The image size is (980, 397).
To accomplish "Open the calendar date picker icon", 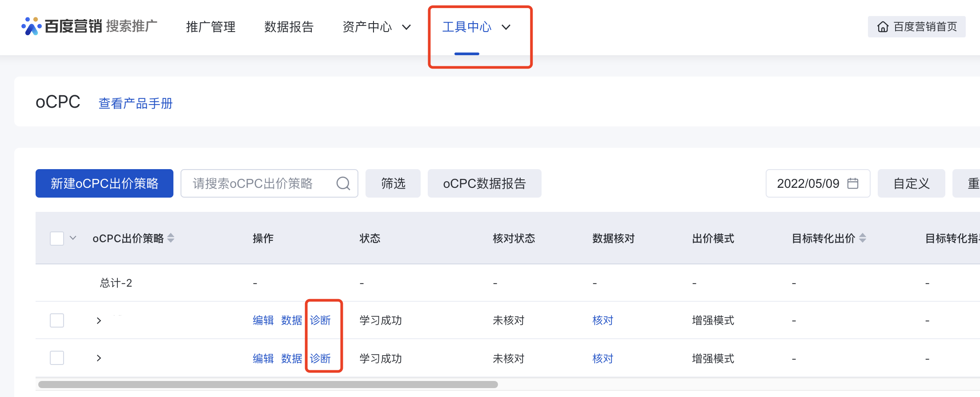I will pyautogui.click(x=852, y=183).
